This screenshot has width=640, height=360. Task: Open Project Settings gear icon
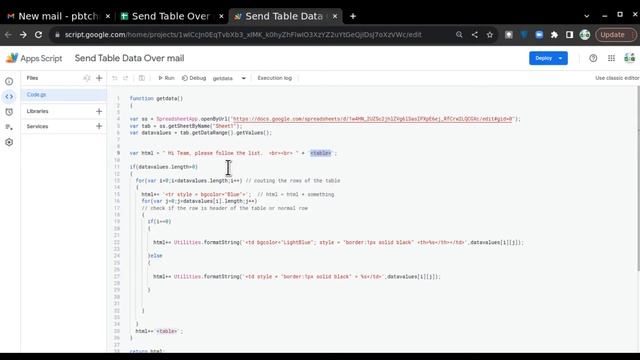(9, 142)
